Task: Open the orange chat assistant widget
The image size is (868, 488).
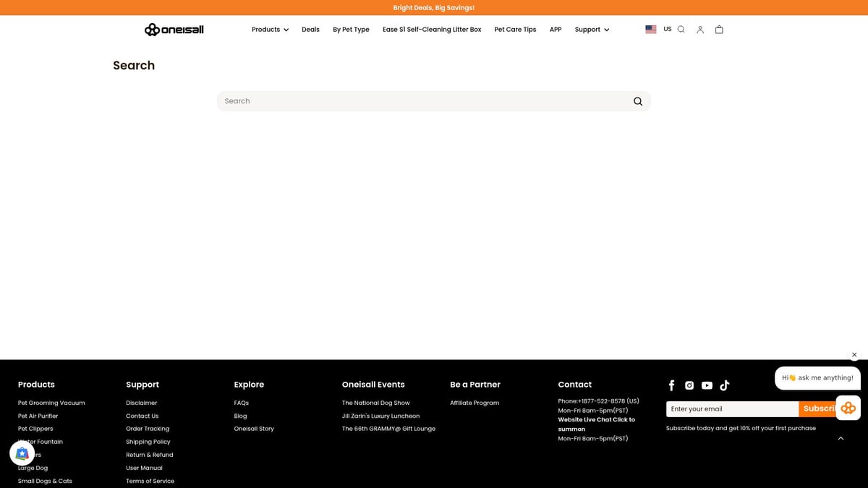Action: tap(848, 408)
